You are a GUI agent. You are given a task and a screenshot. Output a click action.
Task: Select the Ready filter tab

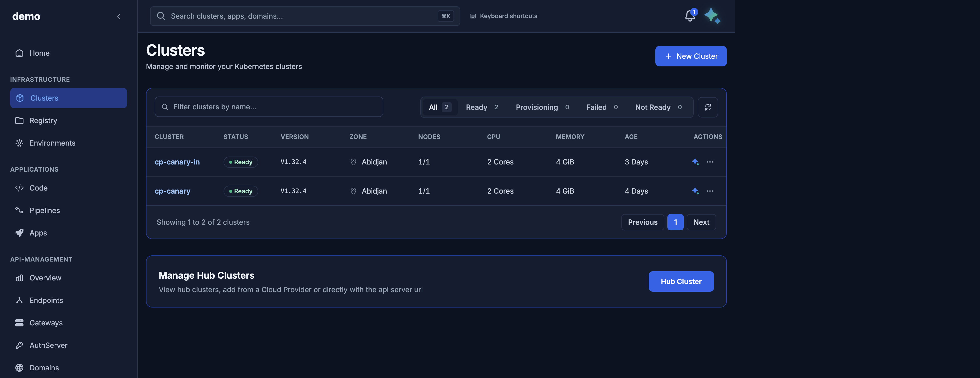482,107
